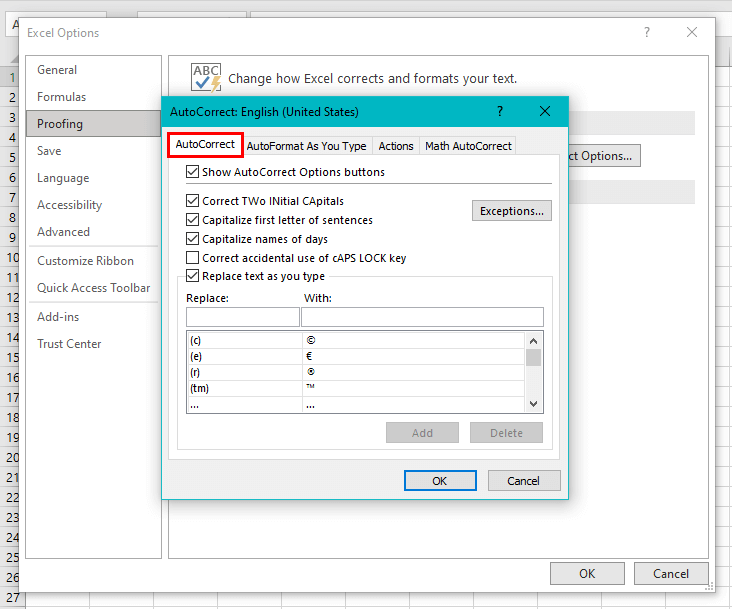This screenshot has height=609, width=732.
Task: Switch to Math AutoCorrect tab
Action: (468, 146)
